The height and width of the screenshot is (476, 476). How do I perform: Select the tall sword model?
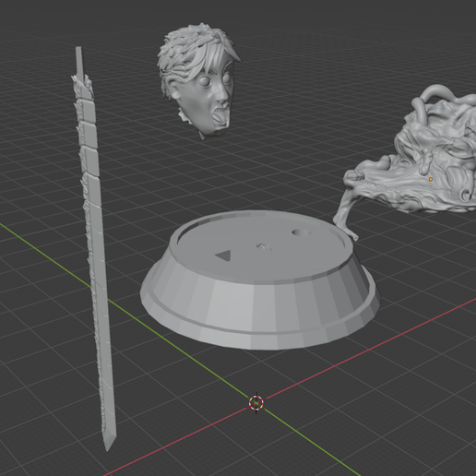pyautogui.click(x=94, y=246)
